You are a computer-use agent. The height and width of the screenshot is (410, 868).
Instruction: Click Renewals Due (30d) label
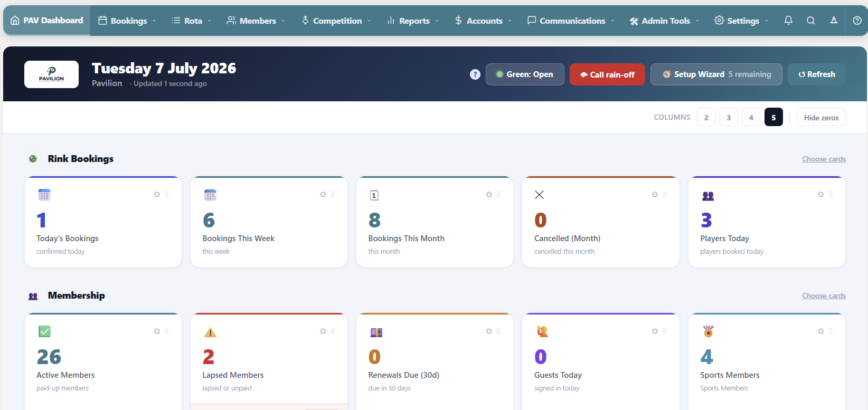coord(404,375)
